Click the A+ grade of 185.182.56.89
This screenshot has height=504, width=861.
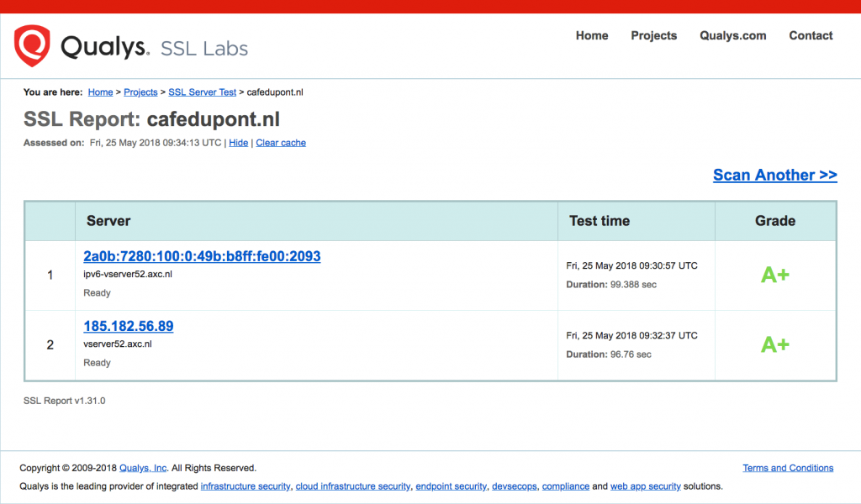[774, 345]
